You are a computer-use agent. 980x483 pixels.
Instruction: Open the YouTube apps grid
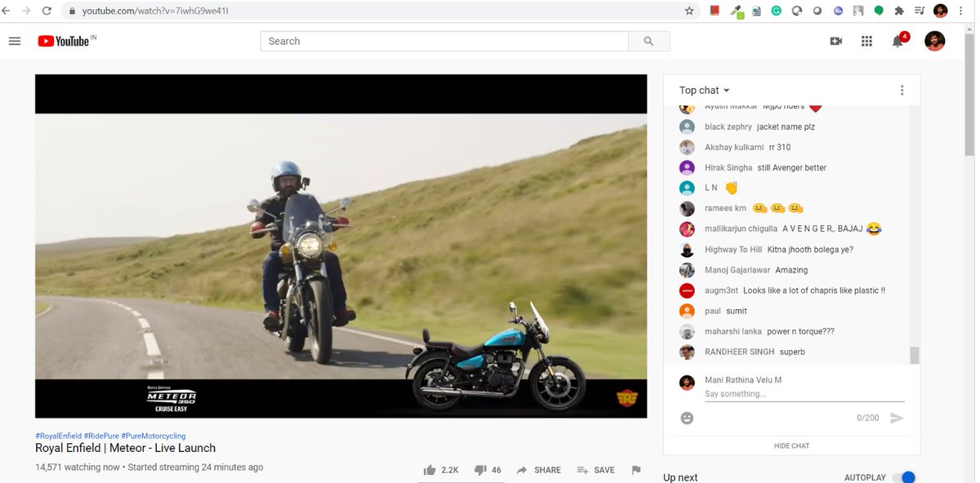click(x=866, y=41)
